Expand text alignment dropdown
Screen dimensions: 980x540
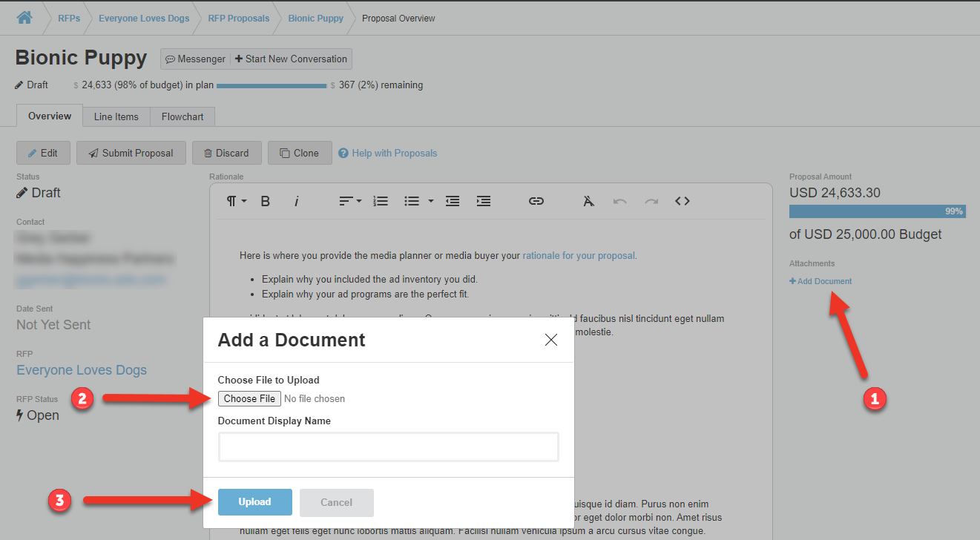coord(350,201)
